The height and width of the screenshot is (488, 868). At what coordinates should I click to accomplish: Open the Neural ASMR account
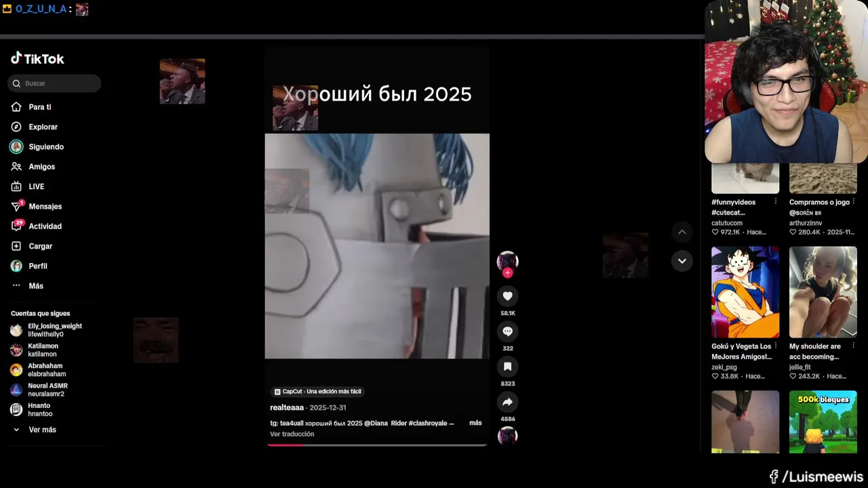(39, 390)
